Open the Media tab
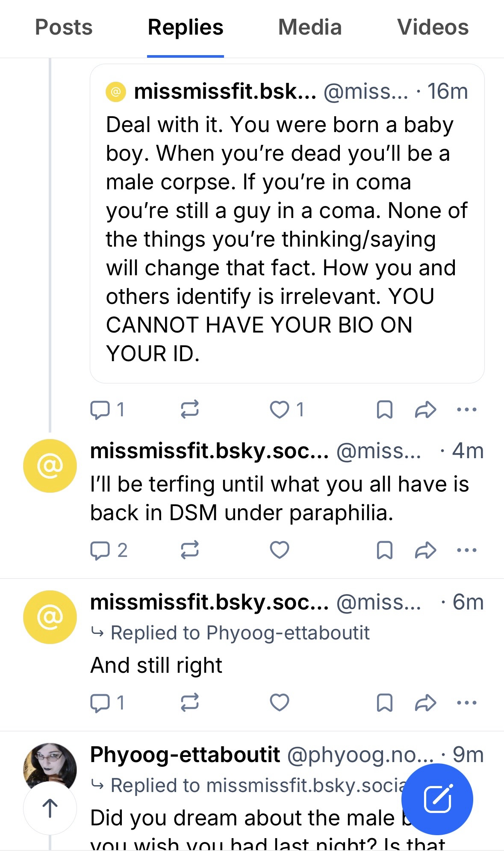504x851 pixels. [x=309, y=27]
